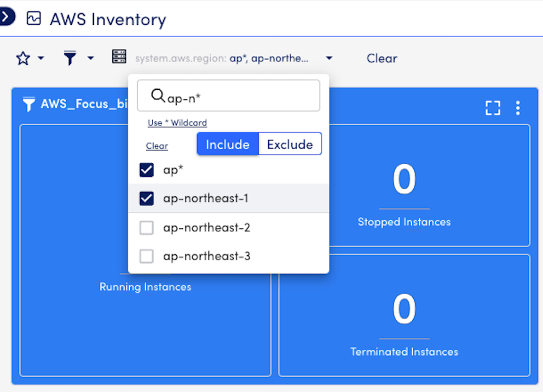Screen dimensions: 543x392
Task: Click the host/server icon beside the region filter
Action: point(119,57)
